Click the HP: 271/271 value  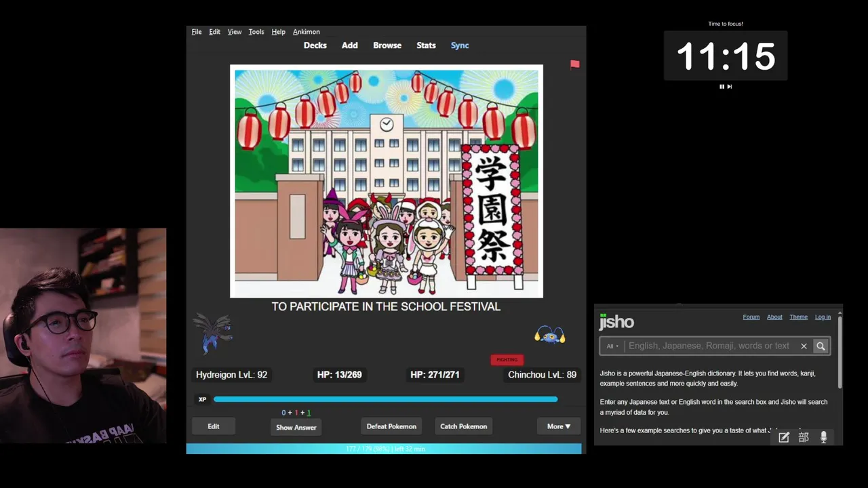click(x=435, y=375)
